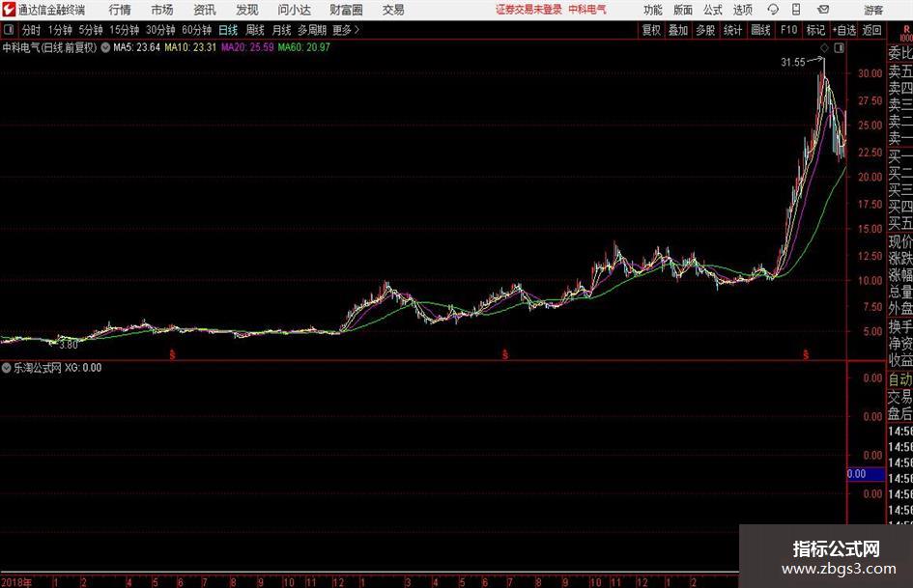Viewport: 913px width, 588px height.
Task: Open the 交易 menu
Action: 393,10
